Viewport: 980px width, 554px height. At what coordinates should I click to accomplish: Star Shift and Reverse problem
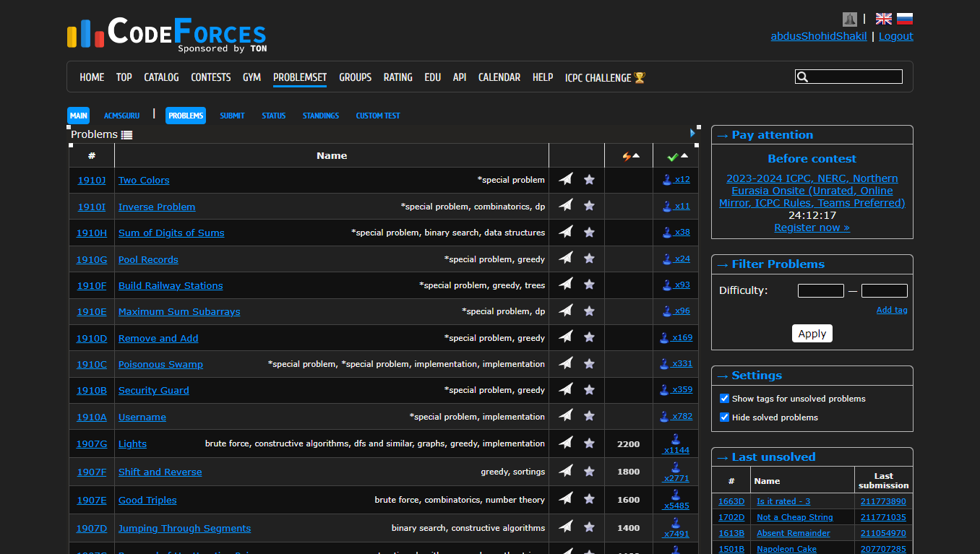click(x=589, y=471)
